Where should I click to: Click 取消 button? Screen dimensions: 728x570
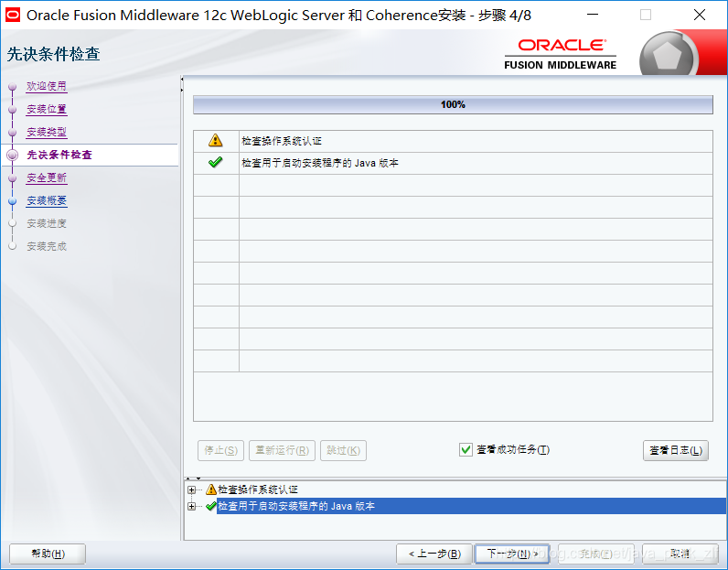pos(680,554)
